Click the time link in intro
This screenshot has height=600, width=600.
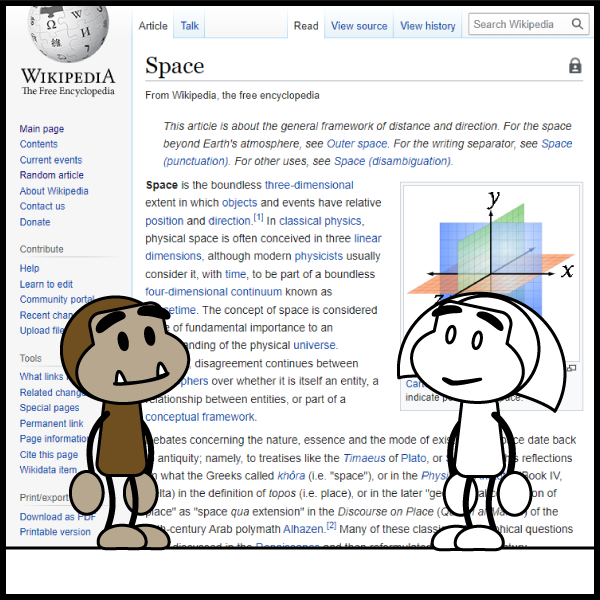pyautogui.click(x=235, y=274)
